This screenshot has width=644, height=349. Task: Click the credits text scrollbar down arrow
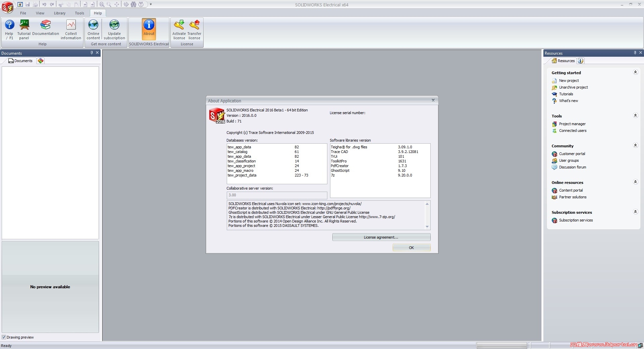427,227
